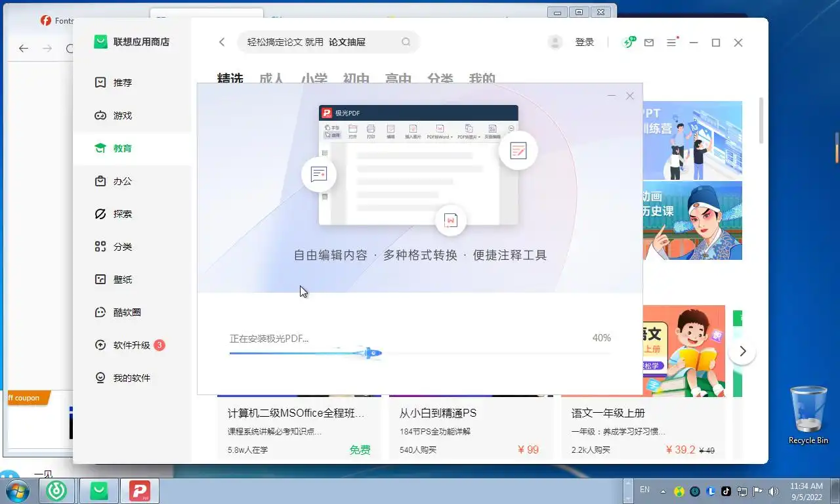Click the user avatar icon
Viewport: 840px width, 504px height.
[555, 42]
